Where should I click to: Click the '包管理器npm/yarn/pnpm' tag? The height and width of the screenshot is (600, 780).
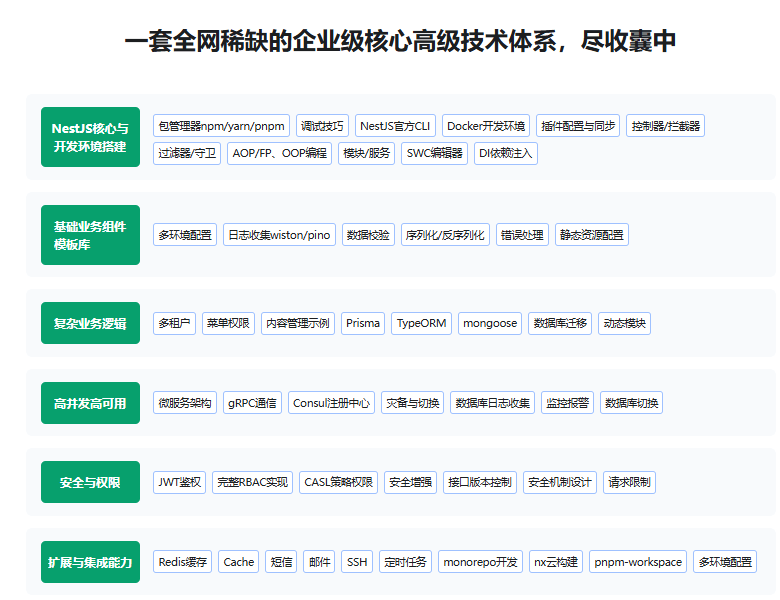tap(221, 126)
